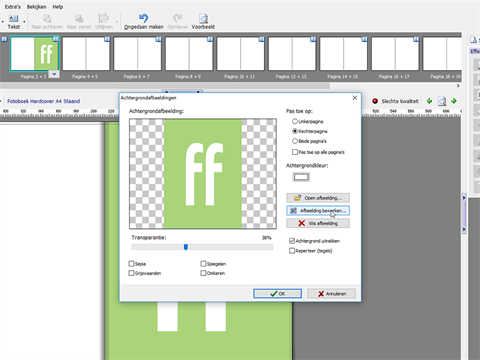Open the Uitlijnen dropdown arrow
Viewport: 480px width, 360px height.
pos(117,22)
